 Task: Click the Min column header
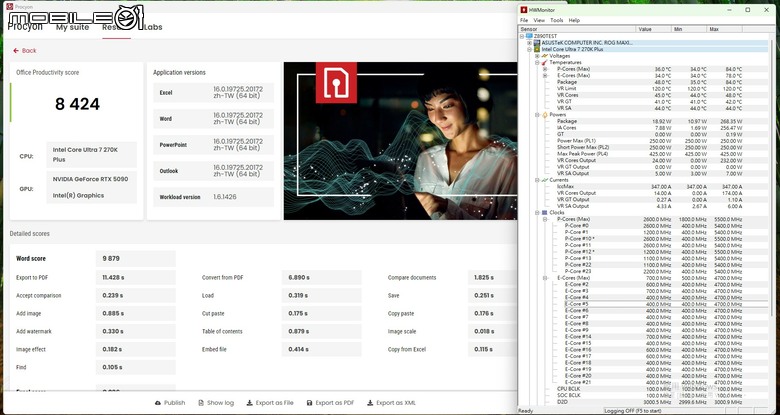tap(689, 29)
